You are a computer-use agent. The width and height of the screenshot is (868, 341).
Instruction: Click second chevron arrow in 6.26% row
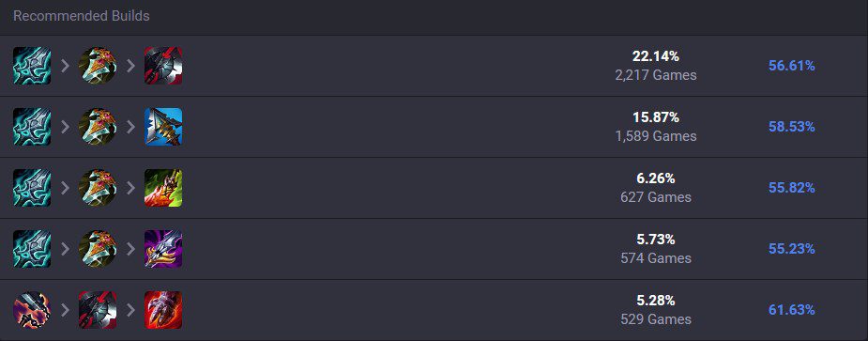pyautogui.click(x=130, y=188)
